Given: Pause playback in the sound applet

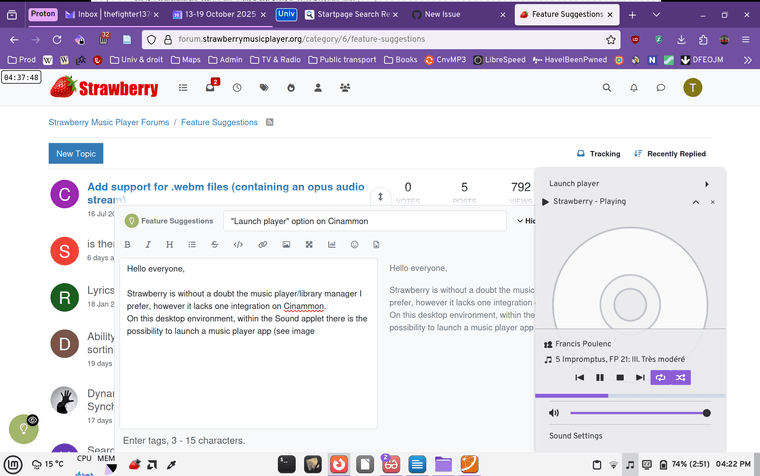Looking at the screenshot, I should 600,377.
